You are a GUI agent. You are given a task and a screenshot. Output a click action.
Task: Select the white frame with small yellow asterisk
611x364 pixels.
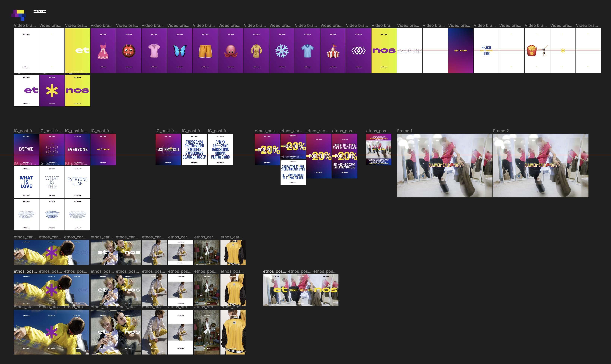pos(563,50)
